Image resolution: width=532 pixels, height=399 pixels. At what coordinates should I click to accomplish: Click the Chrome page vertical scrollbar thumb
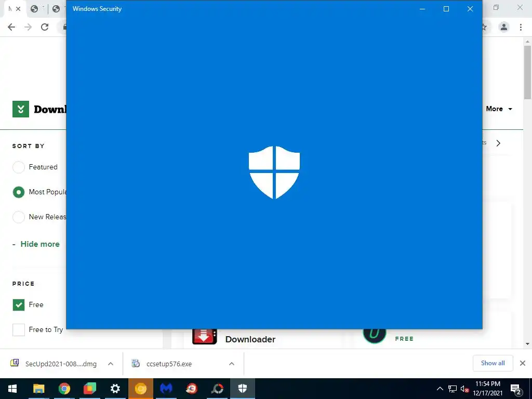[x=527, y=72]
